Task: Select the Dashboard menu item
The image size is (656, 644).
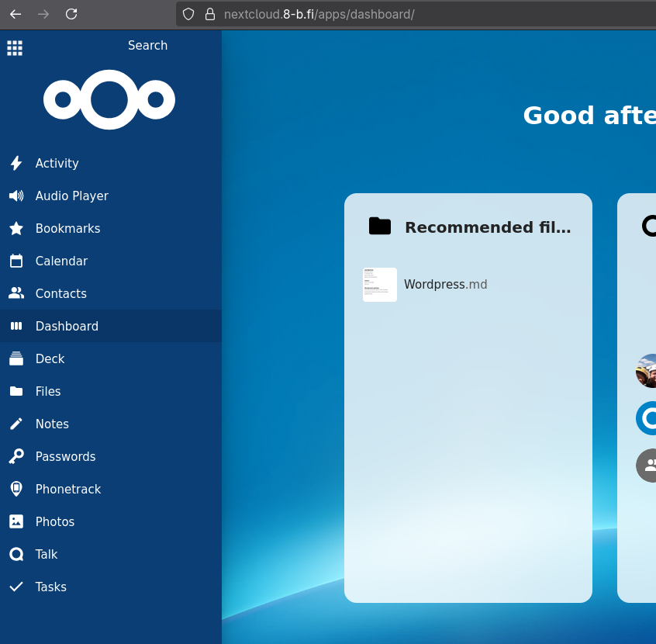Action: pos(67,326)
